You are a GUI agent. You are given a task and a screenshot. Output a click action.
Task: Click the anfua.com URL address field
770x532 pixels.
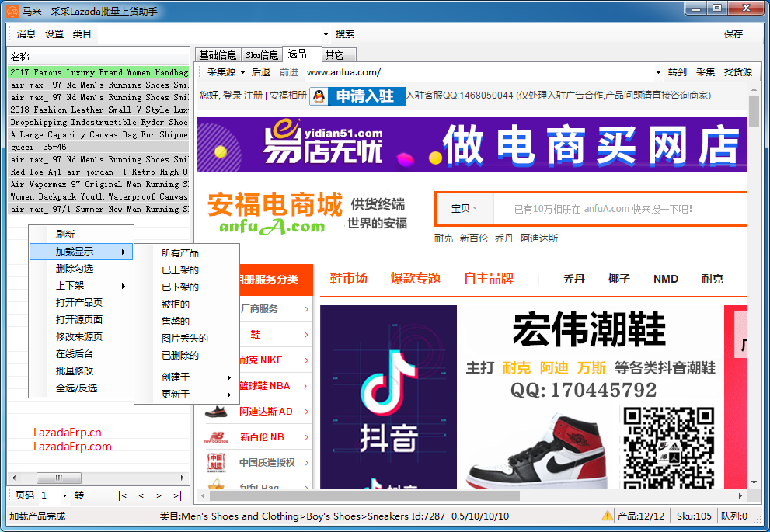tap(479, 72)
